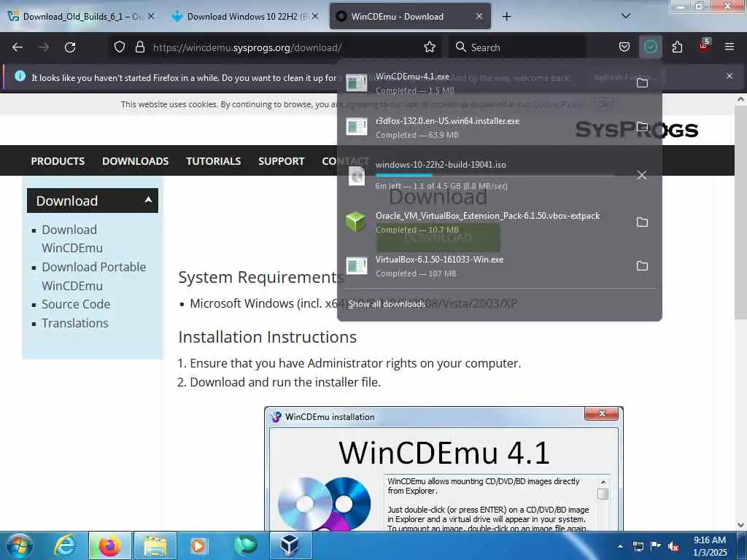Dismiss the Firefox refresh notification bar

coord(729,76)
